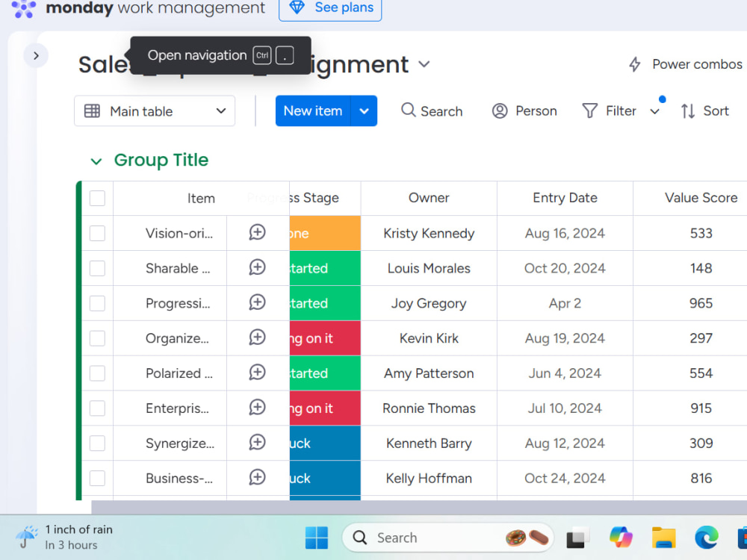747x560 pixels.
Task: Click the Item column header
Action: click(201, 199)
